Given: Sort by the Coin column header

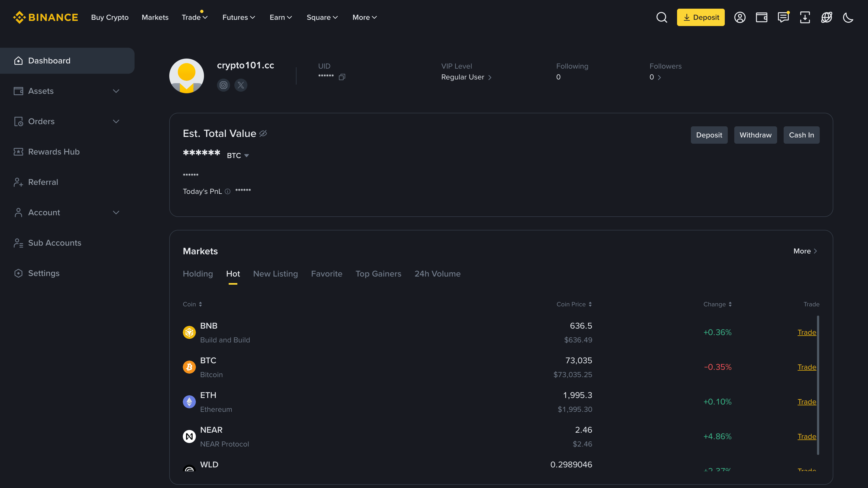Looking at the screenshot, I should coord(192,304).
